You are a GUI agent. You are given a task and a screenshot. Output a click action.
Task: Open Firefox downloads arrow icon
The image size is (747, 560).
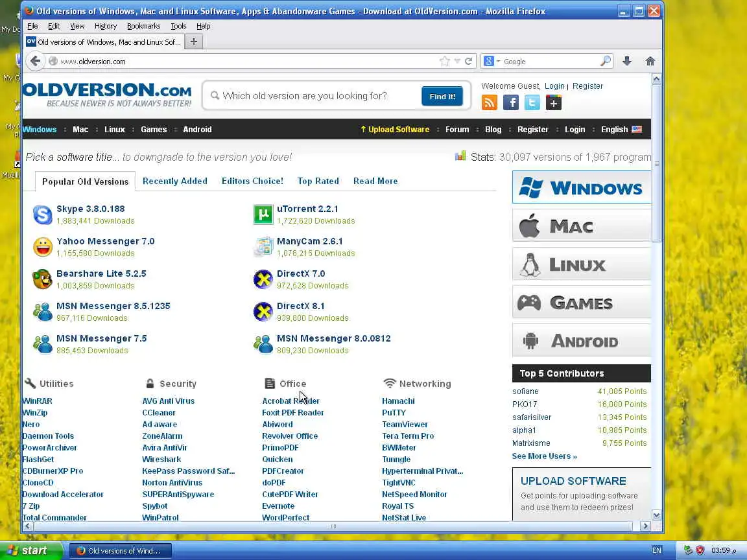(627, 61)
